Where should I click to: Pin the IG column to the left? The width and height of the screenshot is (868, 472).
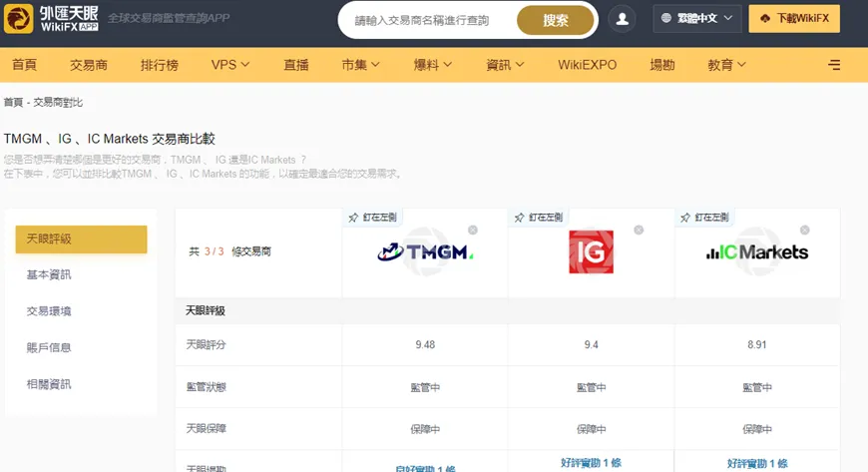[539, 218]
